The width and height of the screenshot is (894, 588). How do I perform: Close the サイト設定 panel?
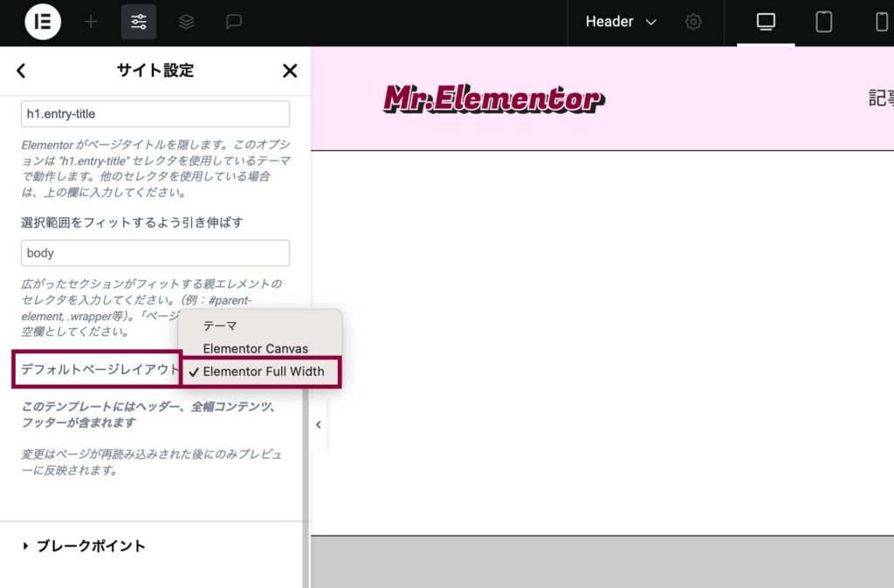click(290, 71)
